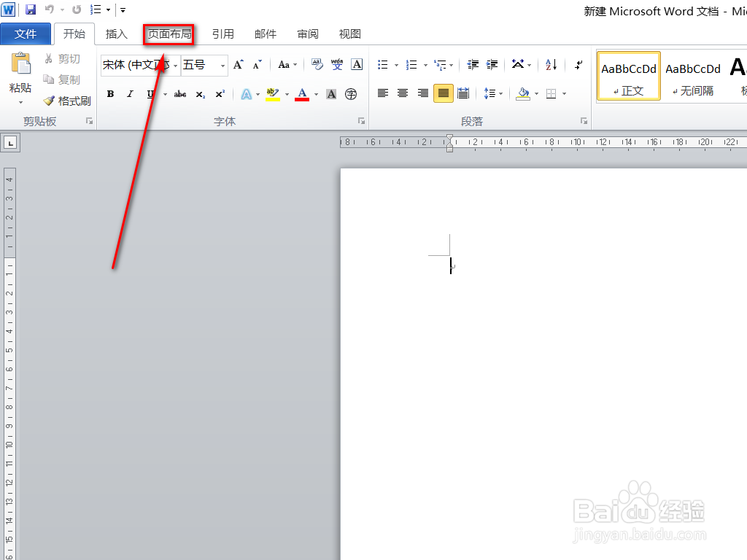Click the Borders icon in paragraph group

pos(551,94)
